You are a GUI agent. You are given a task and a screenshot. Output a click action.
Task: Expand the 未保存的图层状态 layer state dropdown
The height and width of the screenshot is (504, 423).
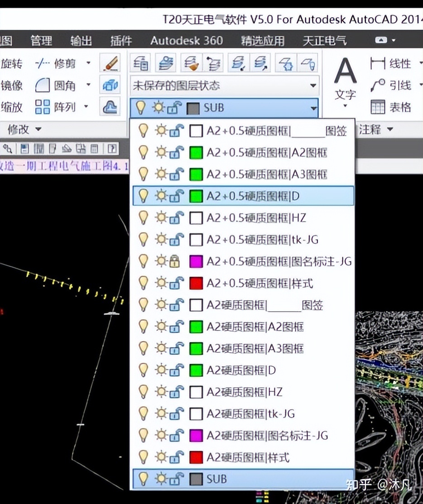(312, 86)
